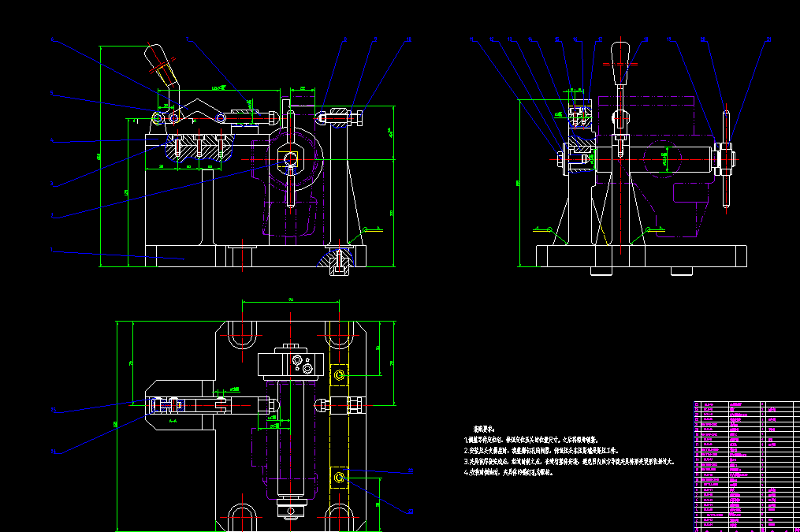Click balloon number 18 beside the vertical handle
This screenshot has height=532, width=800.
coord(646,39)
